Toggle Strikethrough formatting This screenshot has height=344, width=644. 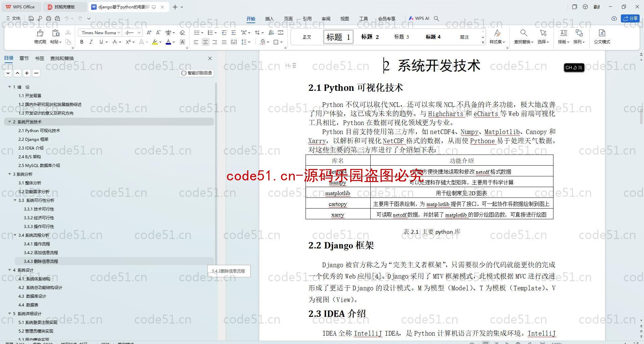(115, 42)
